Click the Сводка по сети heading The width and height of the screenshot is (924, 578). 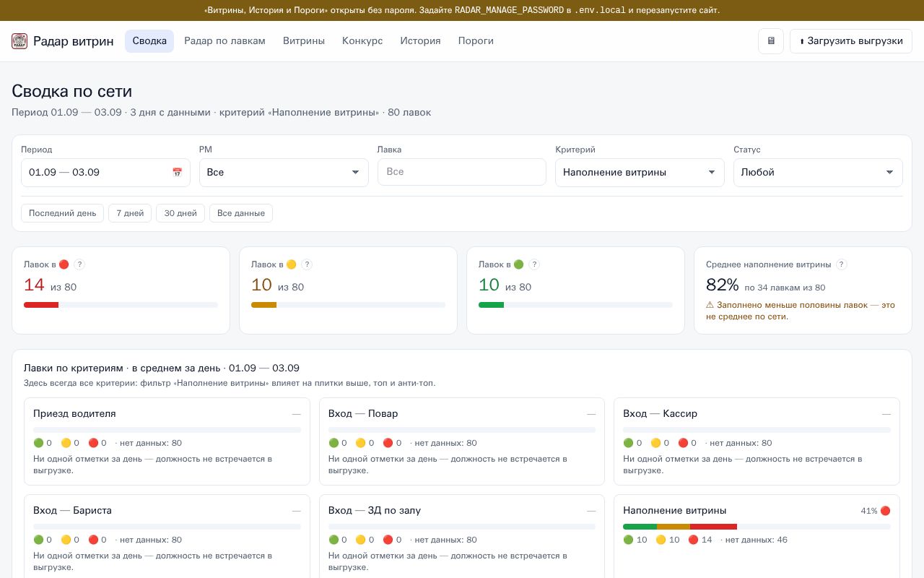point(71,91)
